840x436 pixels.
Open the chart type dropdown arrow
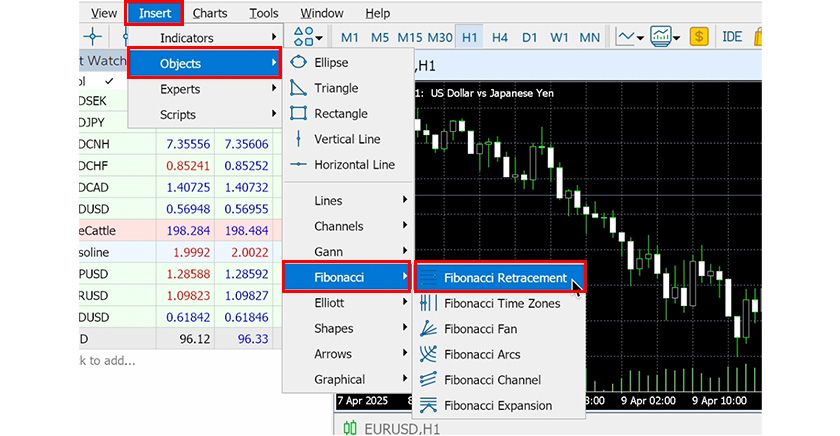pos(638,38)
